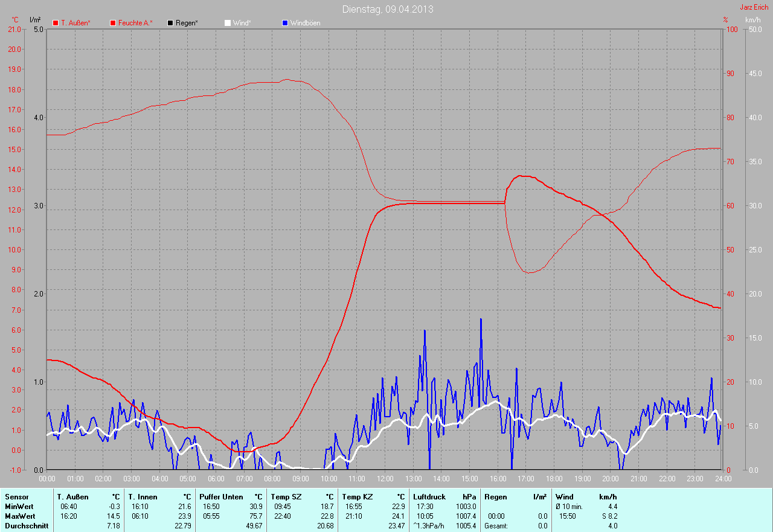773x532 pixels.
Task: Select the Feuchte A.* legend label
Action: 135,23
